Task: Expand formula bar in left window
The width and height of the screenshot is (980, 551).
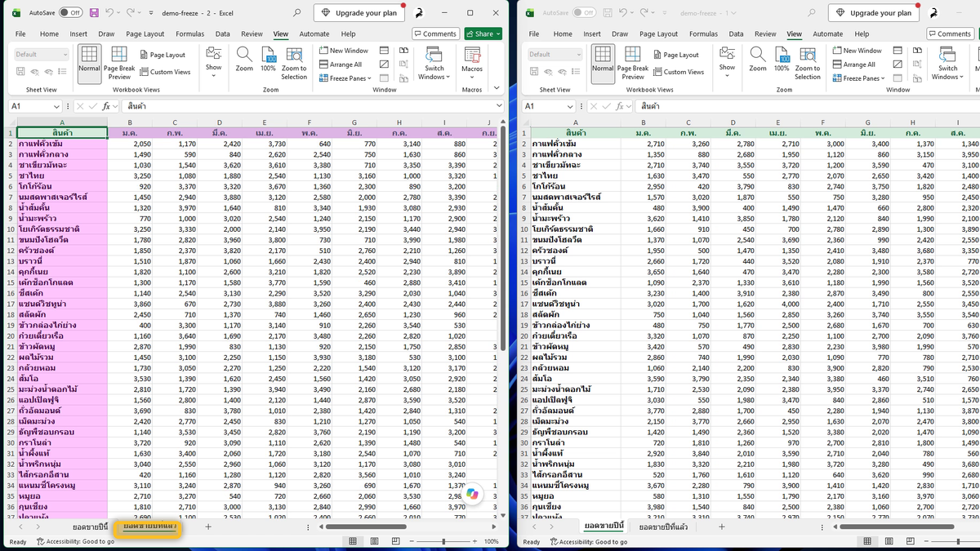Action: pos(500,106)
